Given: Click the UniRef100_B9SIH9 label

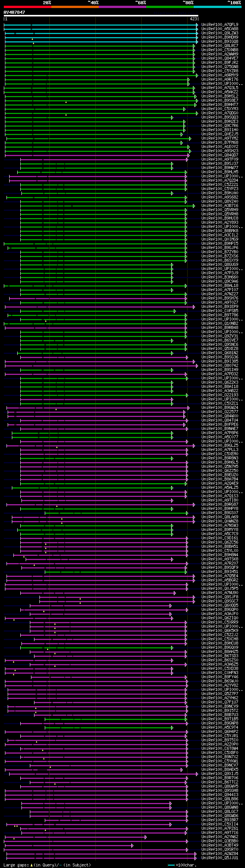Looking at the screenshot, I should click(x=220, y=370).
